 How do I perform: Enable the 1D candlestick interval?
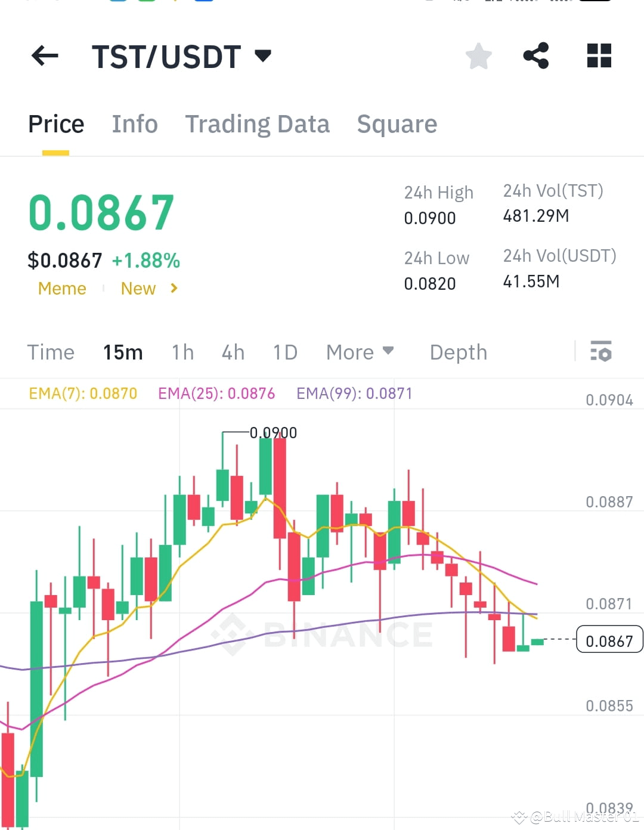[x=285, y=352]
